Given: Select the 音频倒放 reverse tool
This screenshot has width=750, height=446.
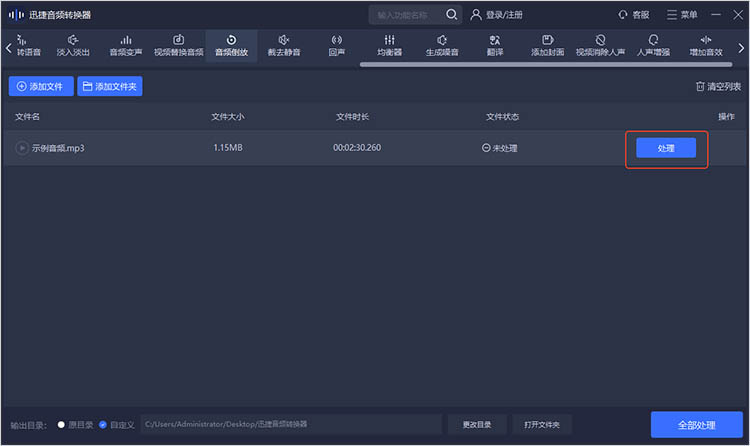Looking at the screenshot, I should click(232, 46).
